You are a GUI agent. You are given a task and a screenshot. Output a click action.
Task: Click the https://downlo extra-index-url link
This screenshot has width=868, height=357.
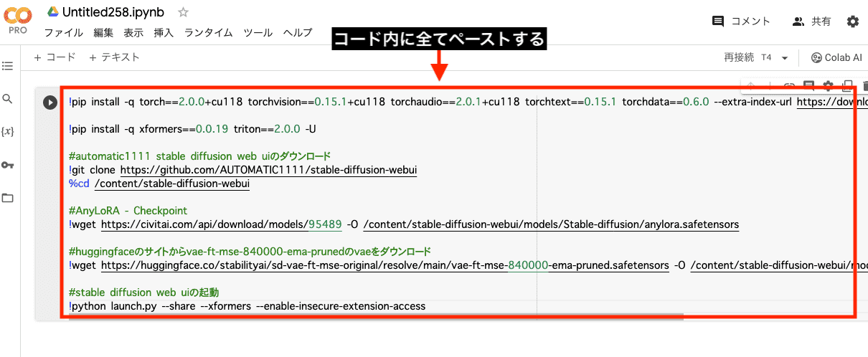pos(832,103)
